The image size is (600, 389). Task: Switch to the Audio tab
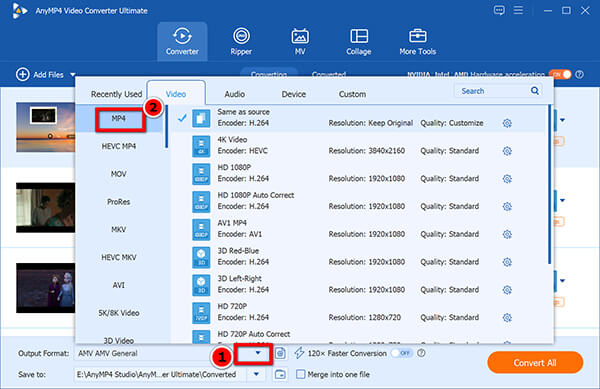pyautogui.click(x=235, y=94)
